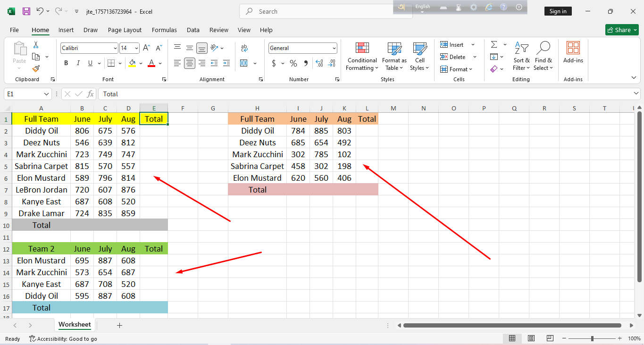
Task: Click the green Share button
Action: [622, 30]
